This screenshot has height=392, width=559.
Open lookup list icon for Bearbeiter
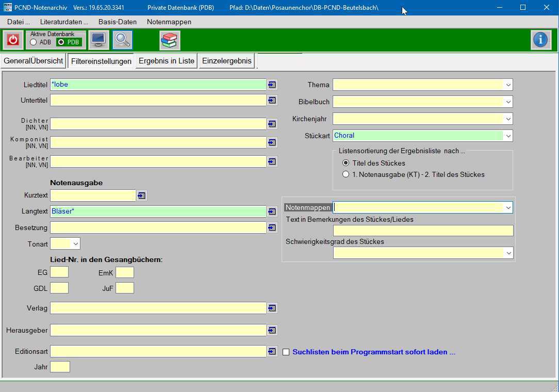coord(272,161)
